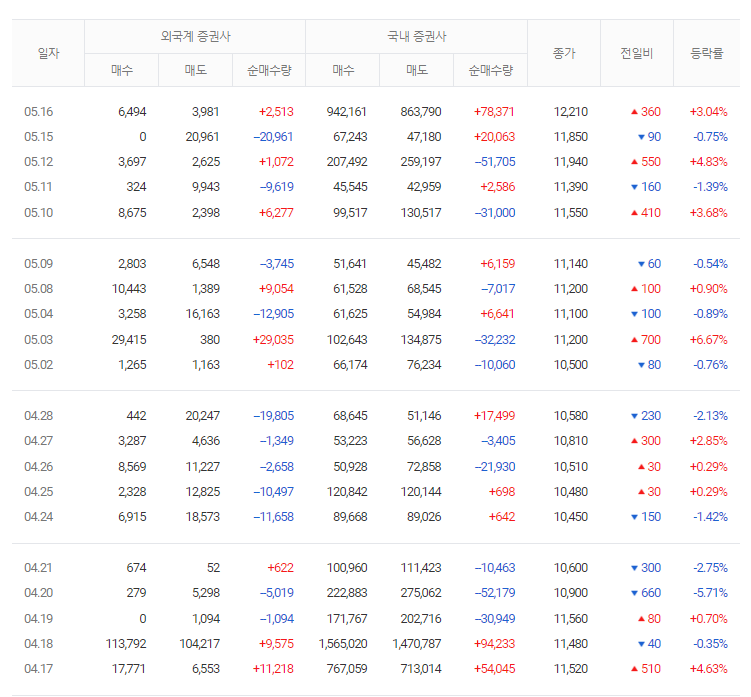The width and height of the screenshot is (751, 697).
Task: Click foreign net volume +11,218
Action: coord(273,668)
